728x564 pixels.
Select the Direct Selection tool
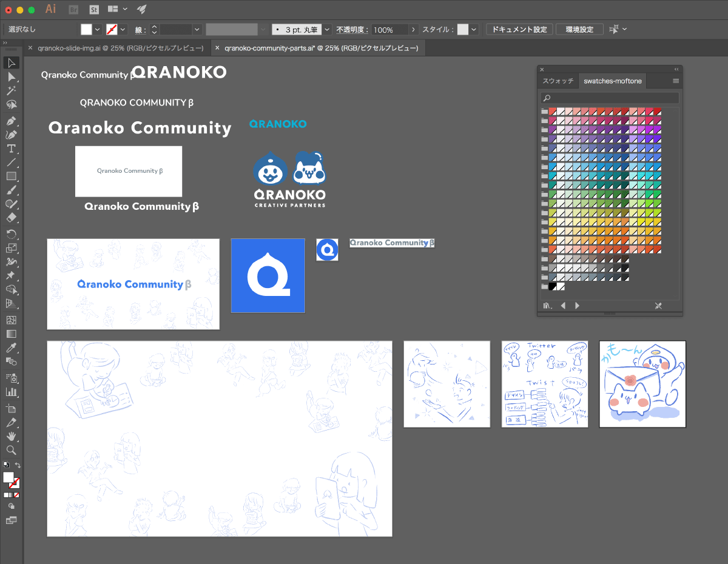tap(11, 77)
